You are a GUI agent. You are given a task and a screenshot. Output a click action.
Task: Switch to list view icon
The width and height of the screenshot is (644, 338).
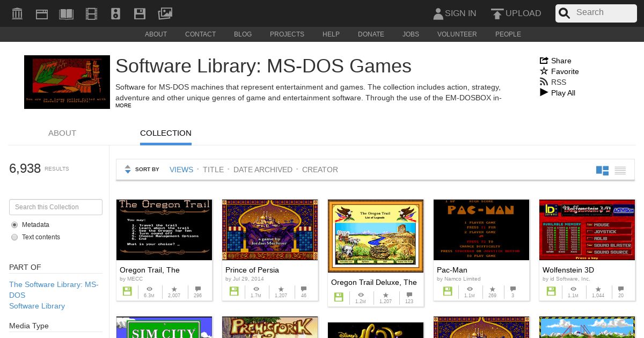point(620,170)
